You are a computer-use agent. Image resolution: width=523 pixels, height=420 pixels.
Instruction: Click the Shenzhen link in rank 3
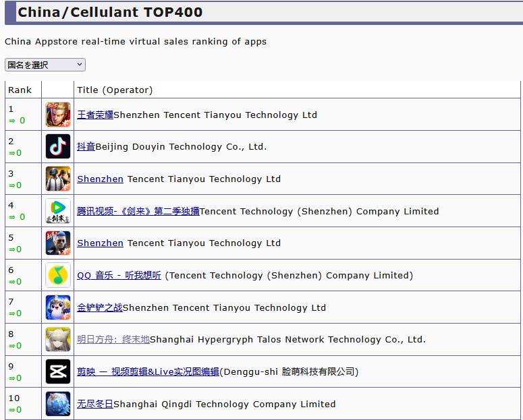(100, 179)
